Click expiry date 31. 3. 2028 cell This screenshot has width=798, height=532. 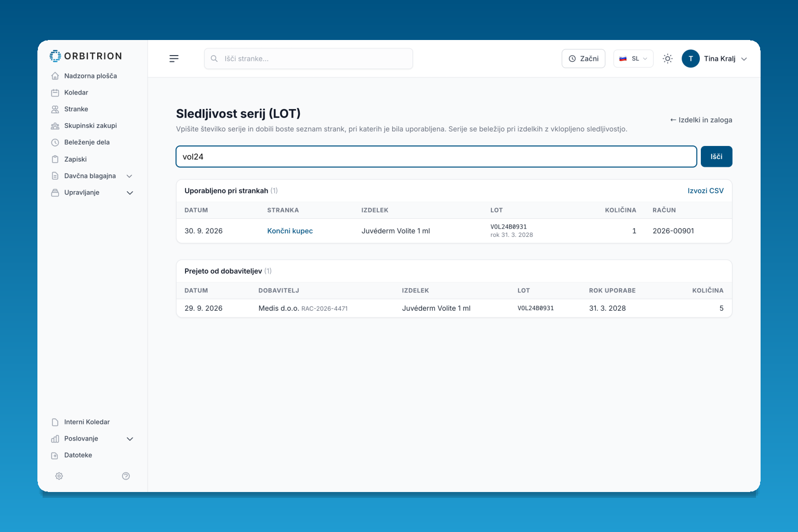pos(607,308)
